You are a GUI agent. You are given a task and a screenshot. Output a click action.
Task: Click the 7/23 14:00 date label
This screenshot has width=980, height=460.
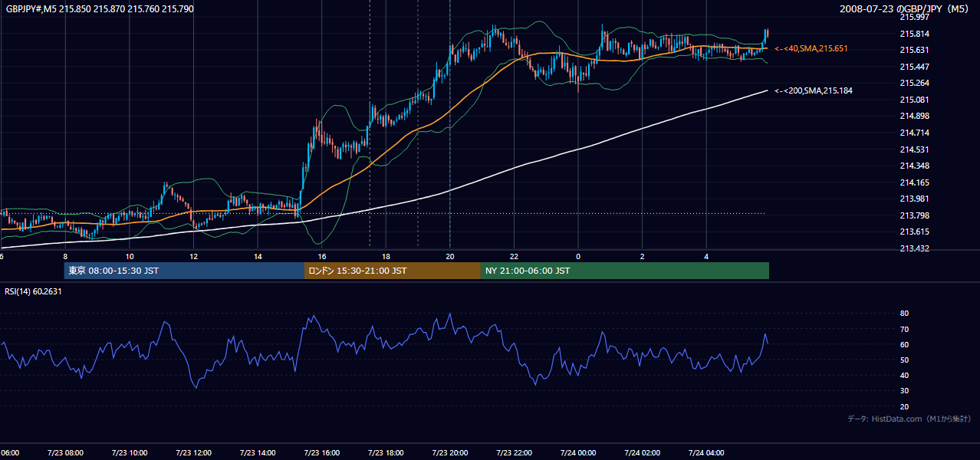pyautogui.click(x=257, y=453)
